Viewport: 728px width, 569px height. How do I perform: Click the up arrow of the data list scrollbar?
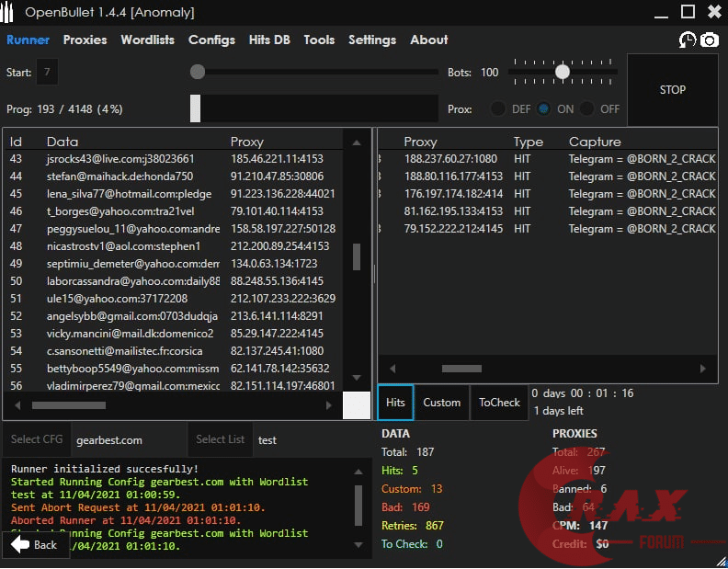click(x=356, y=142)
